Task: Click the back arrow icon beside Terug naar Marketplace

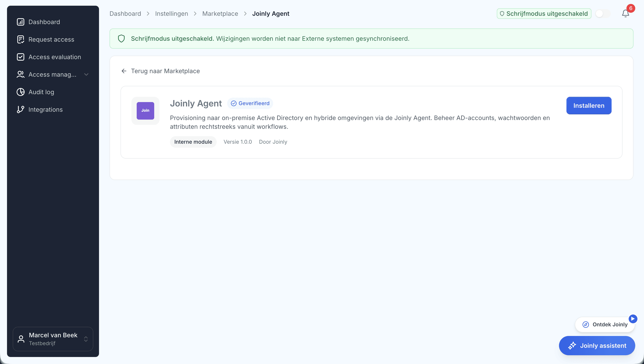Action: pyautogui.click(x=124, y=71)
